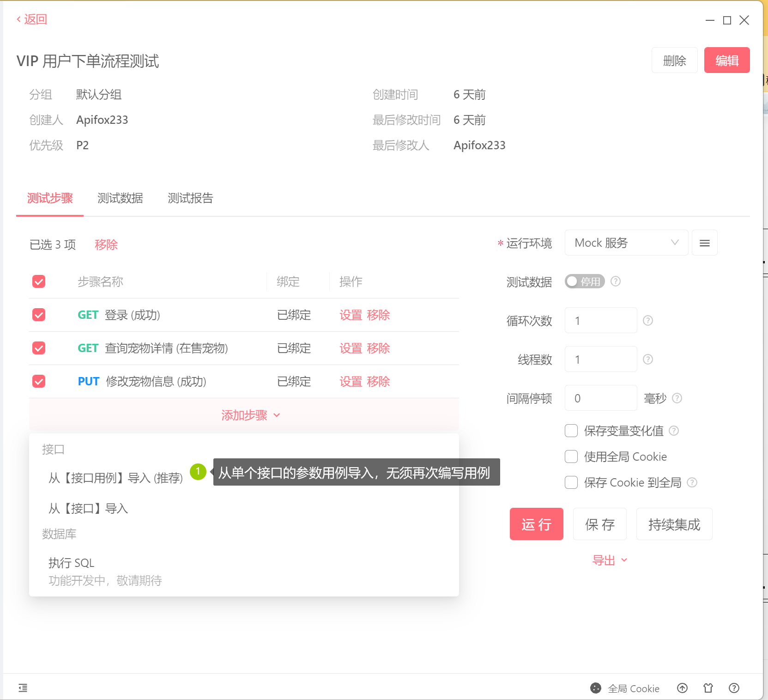Uncheck the GET 登录 (成功) step
Screen dimensions: 768x700
39,315
